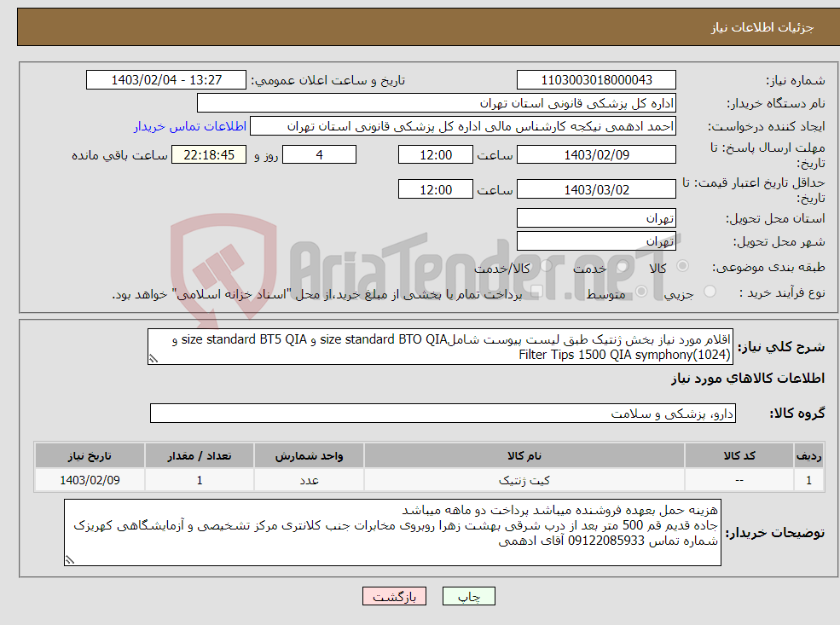Click the response deadline date 1403/02/09 field
The height and width of the screenshot is (625, 840).
[x=596, y=155]
